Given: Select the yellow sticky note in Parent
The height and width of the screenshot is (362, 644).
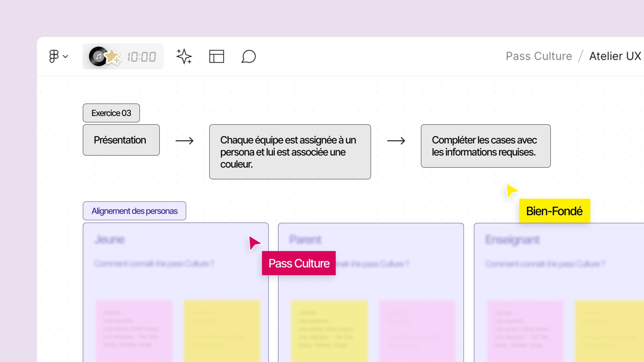Looking at the screenshot, I should click(x=329, y=331).
